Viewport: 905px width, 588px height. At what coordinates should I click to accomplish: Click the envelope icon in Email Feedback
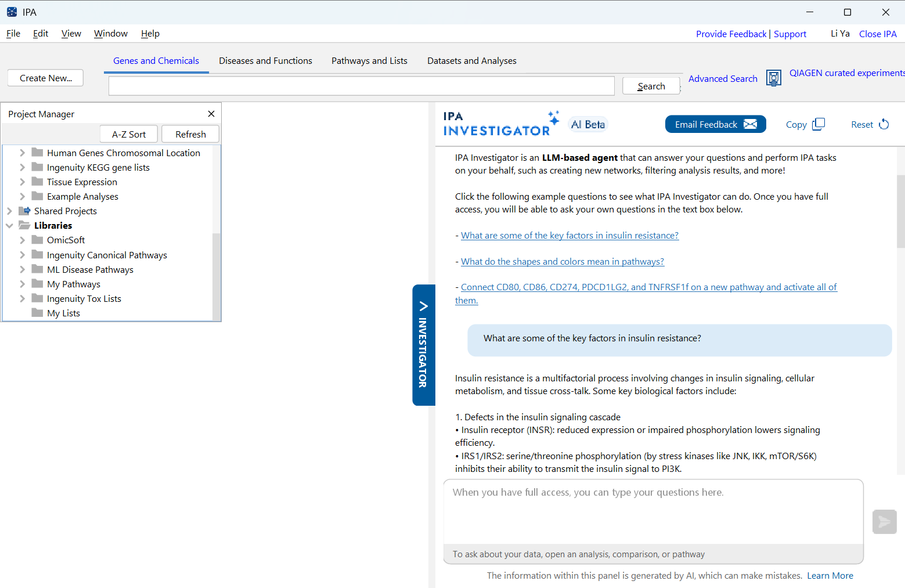click(x=750, y=124)
